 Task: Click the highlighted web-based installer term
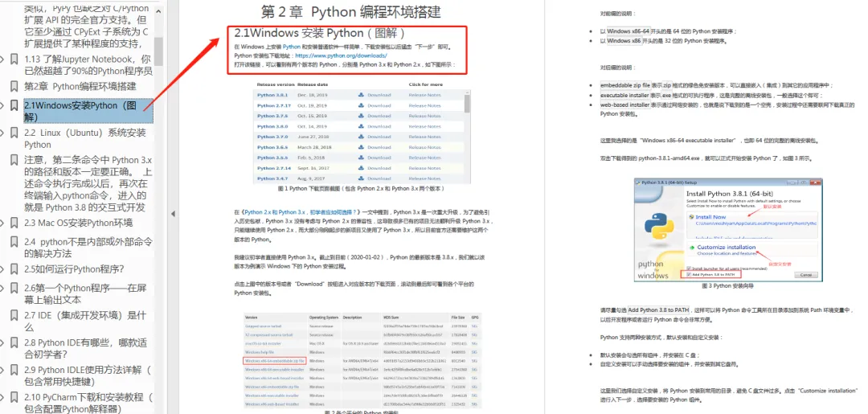click(625, 105)
